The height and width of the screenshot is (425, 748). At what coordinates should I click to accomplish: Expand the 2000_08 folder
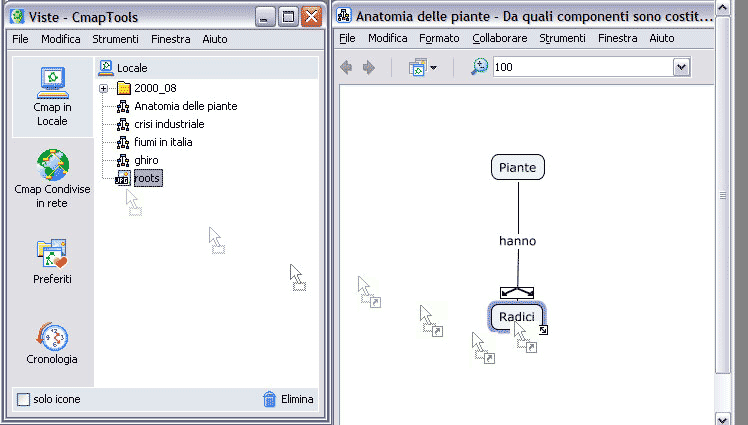click(104, 88)
